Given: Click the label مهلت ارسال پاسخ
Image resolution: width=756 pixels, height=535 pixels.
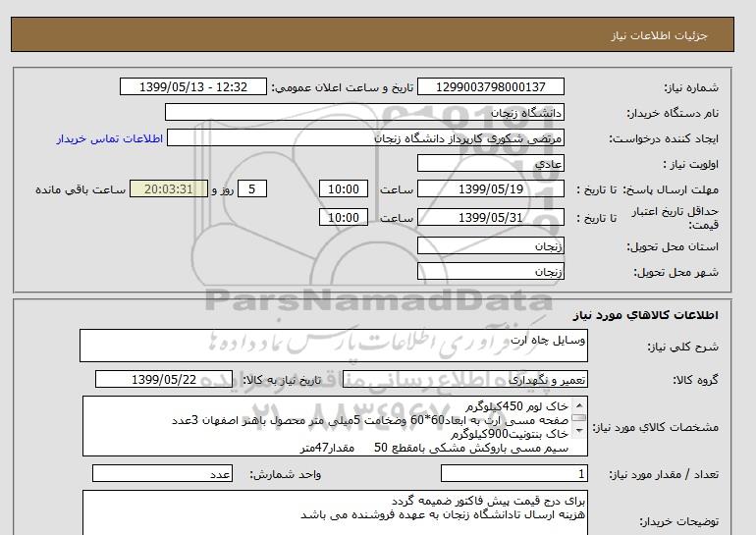Looking at the screenshot, I should [x=671, y=189].
